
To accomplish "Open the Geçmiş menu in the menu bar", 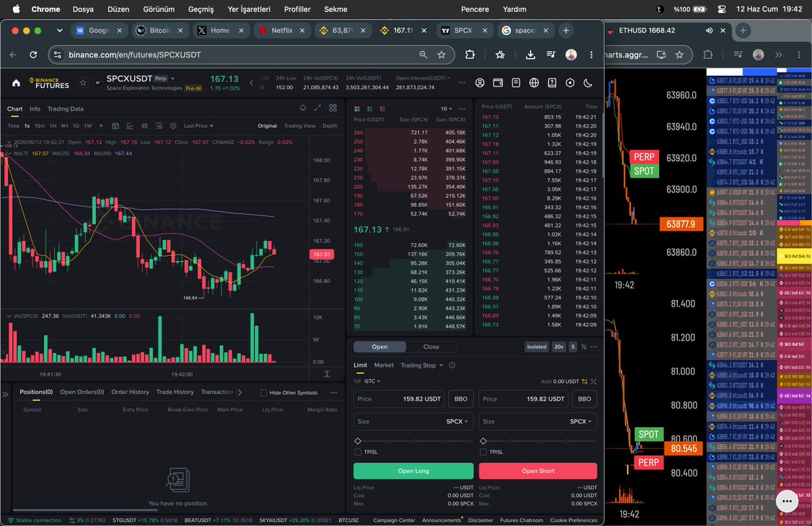I will 201,9.
